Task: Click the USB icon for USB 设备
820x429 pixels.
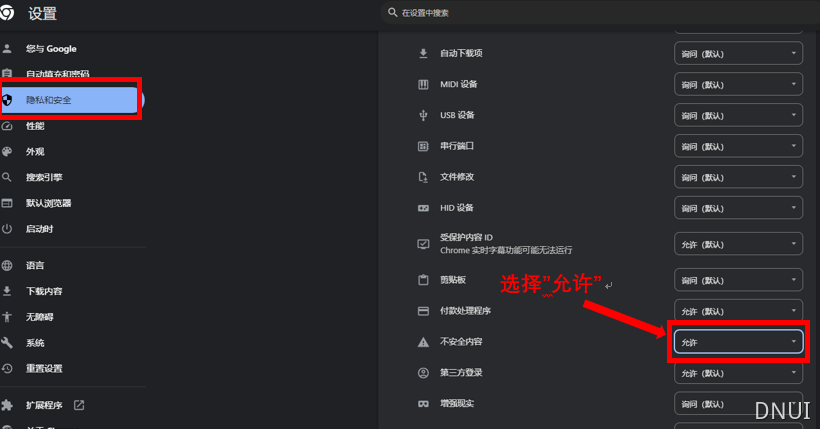Action: click(x=423, y=115)
